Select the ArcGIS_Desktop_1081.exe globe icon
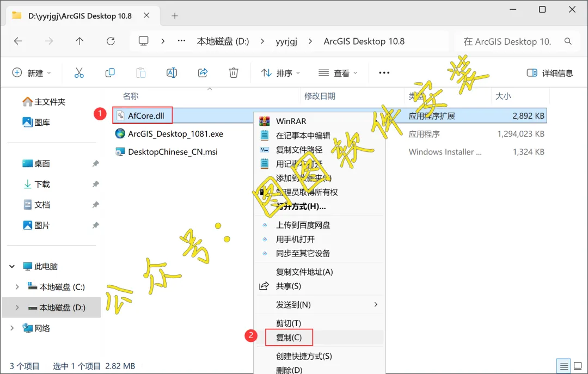The height and width of the screenshot is (374, 588). click(x=120, y=133)
